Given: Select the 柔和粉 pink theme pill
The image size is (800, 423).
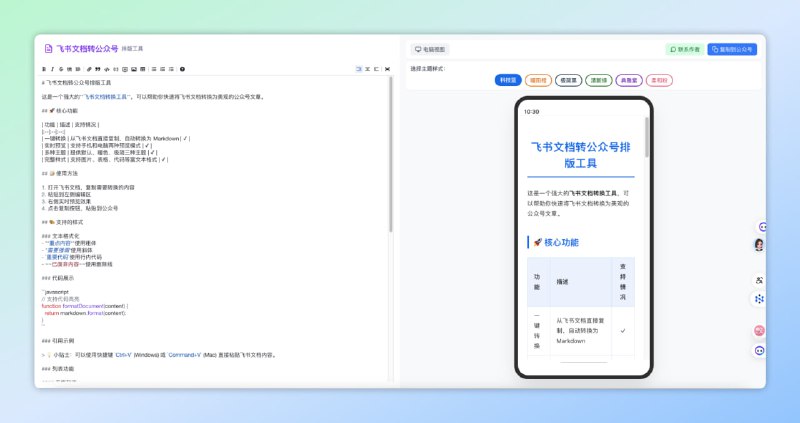Looking at the screenshot, I should point(659,80).
